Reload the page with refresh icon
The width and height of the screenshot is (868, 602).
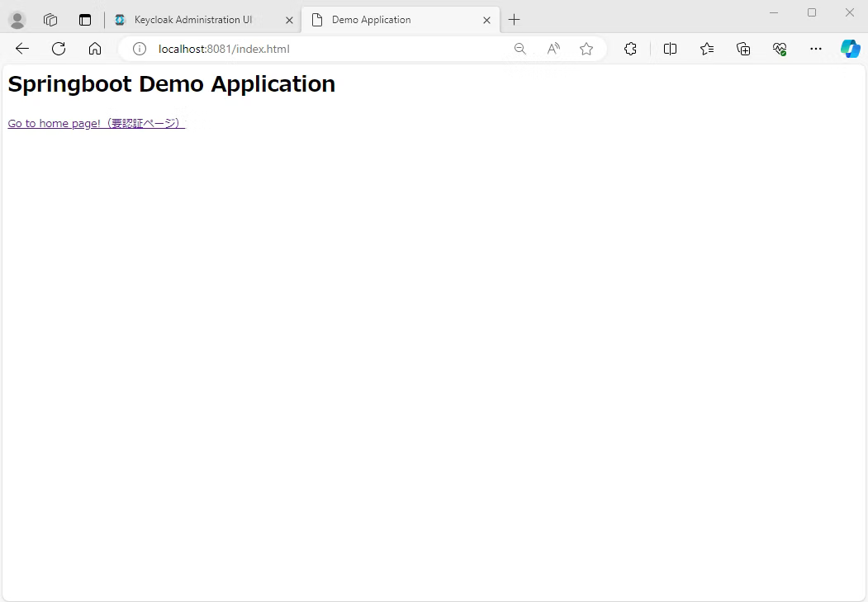click(x=59, y=49)
